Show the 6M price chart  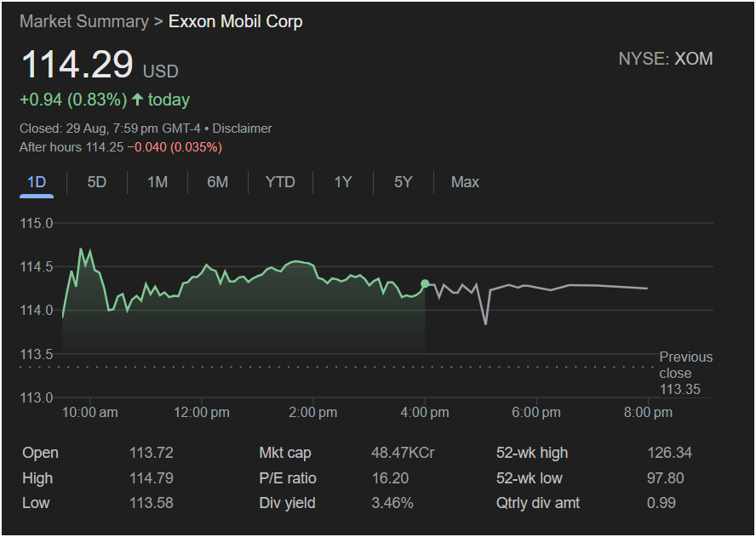218,182
